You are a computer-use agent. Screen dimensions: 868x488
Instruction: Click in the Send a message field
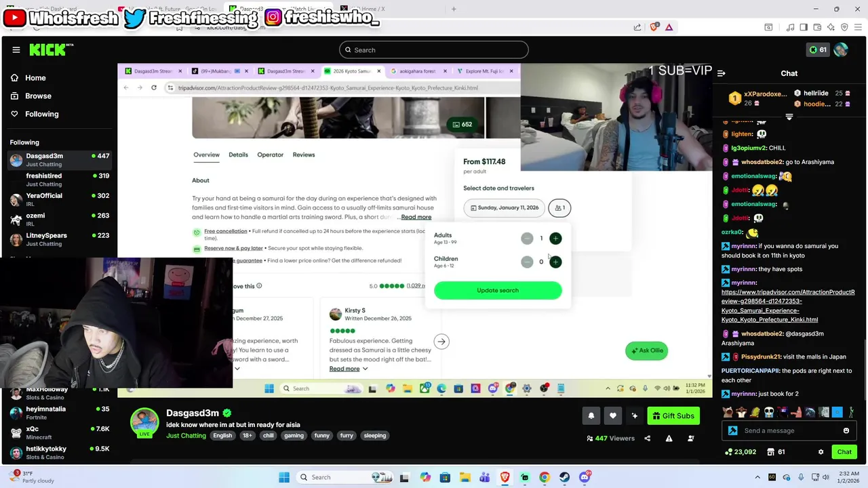[790, 430]
